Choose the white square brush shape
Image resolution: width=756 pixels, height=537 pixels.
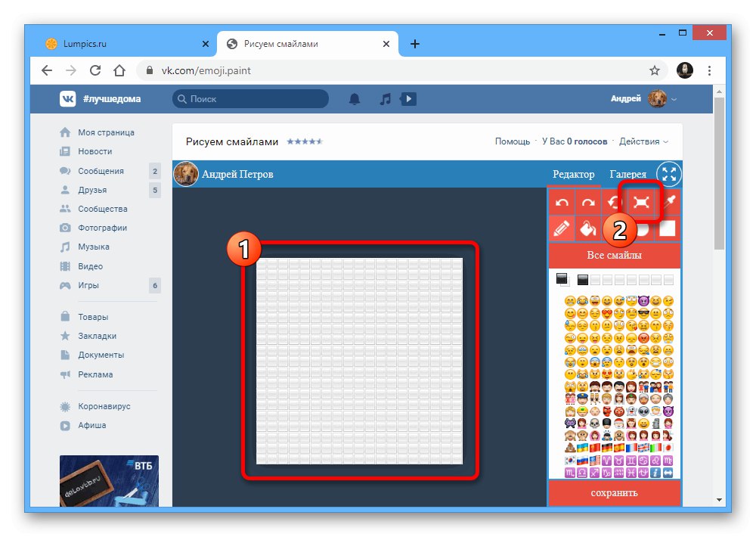[x=668, y=228]
